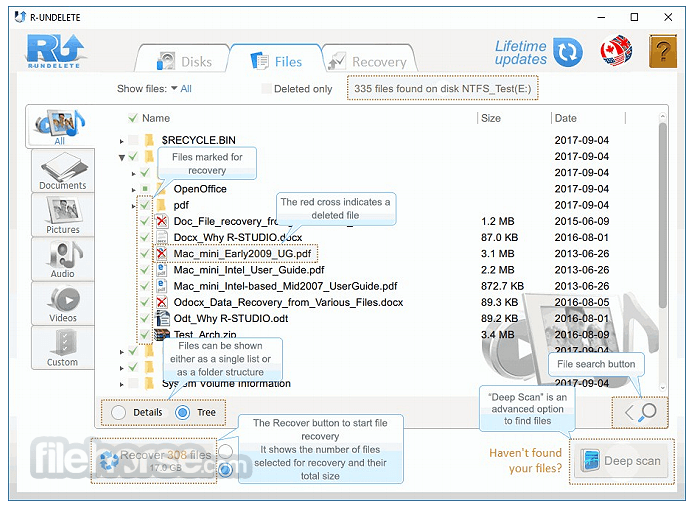This screenshot has height=509, width=691.
Task: Click the Test_Arch.zip archive icon
Action: tap(162, 334)
